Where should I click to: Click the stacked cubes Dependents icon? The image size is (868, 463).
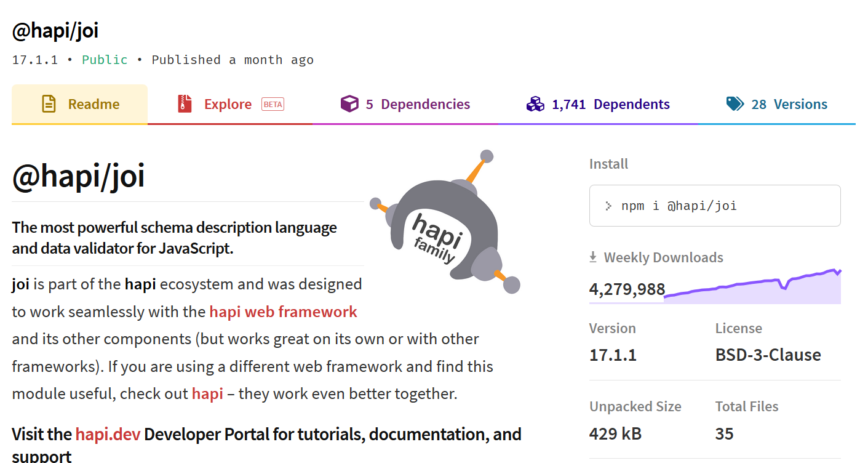coord(535,104)
